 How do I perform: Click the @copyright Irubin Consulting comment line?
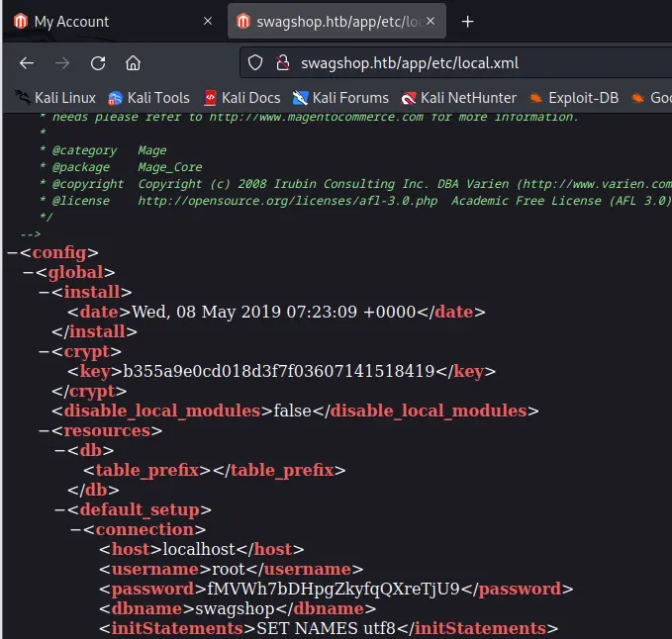[x=355, y=184]
